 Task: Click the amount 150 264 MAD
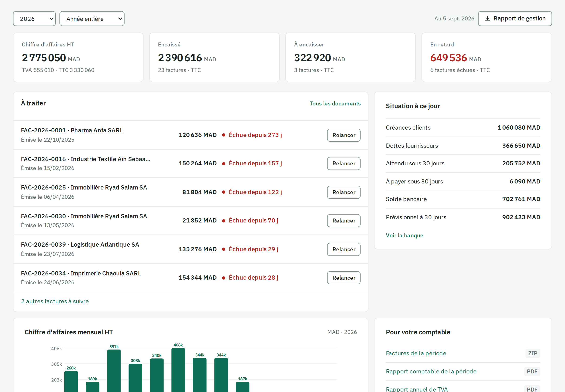click(197, 163)
